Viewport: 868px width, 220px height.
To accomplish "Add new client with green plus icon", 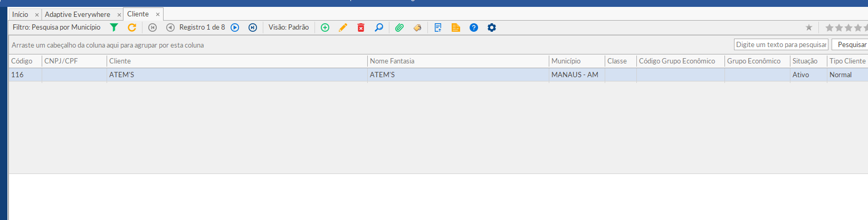I will click(x=325, y=27).
